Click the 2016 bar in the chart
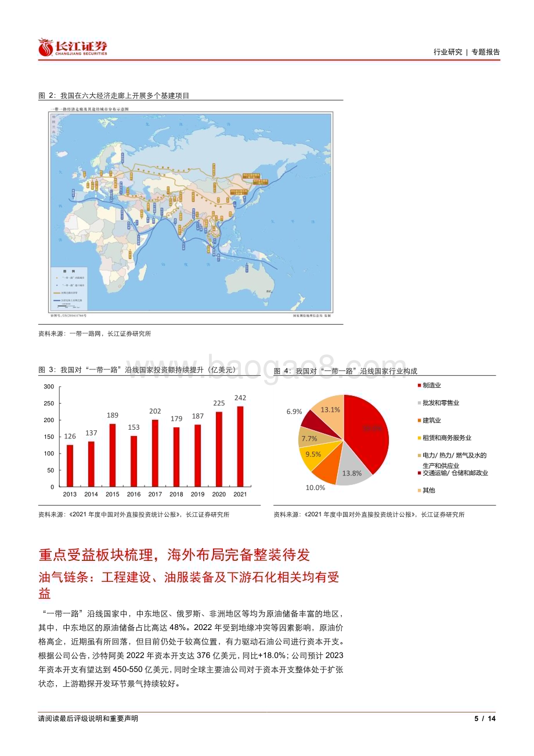 pos(133,461)
